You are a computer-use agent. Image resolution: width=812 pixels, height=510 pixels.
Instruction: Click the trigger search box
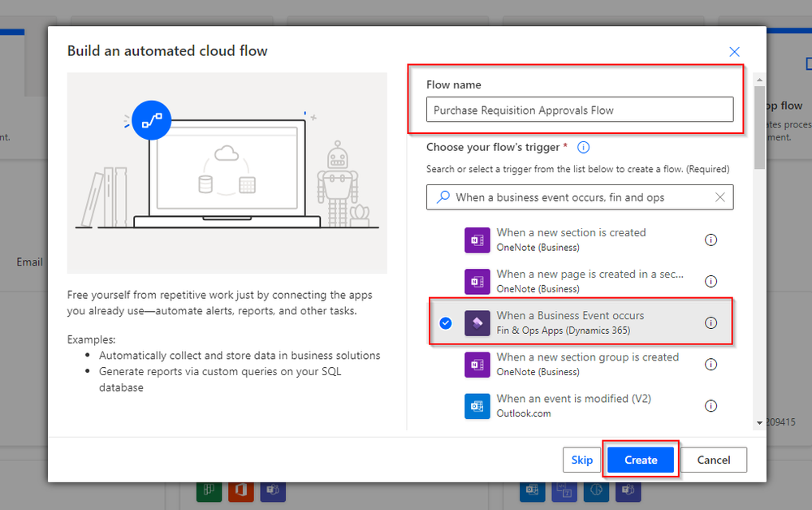pyautogui.click(x=580, y=197)
